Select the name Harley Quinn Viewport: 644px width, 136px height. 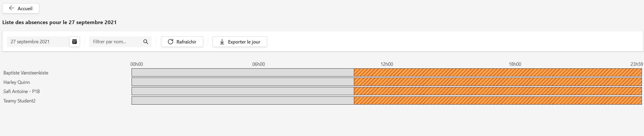point(16,82)
